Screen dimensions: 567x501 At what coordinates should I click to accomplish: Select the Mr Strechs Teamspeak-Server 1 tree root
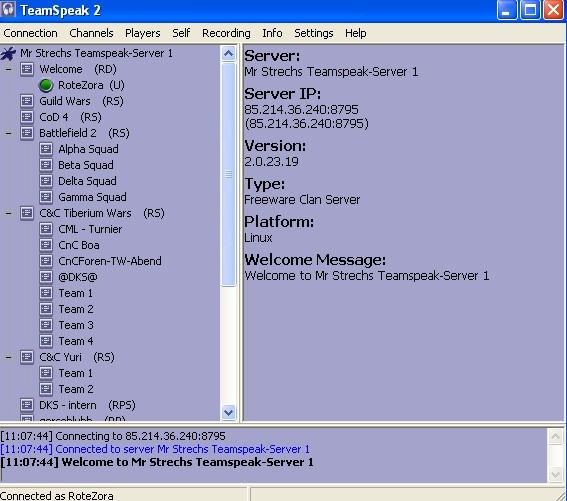pos(96,53)
